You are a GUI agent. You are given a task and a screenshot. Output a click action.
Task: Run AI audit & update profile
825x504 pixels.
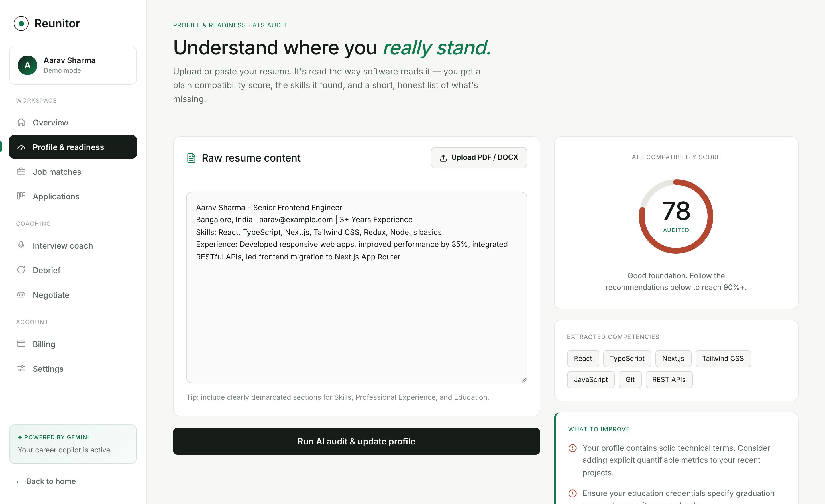pyautogui.click(x=356, y=441)
